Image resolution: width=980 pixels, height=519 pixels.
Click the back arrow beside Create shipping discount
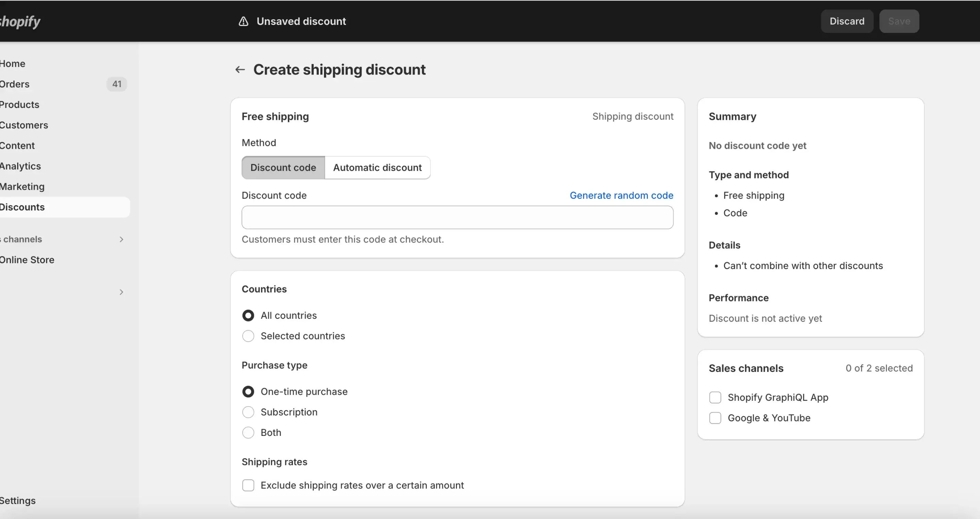(x=240, y=69)
